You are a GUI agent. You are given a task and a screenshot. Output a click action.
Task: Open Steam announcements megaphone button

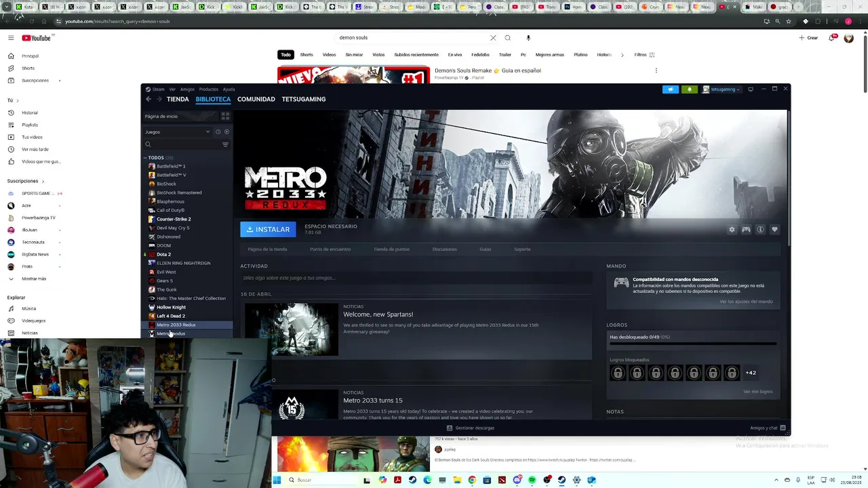pos(670,89)
